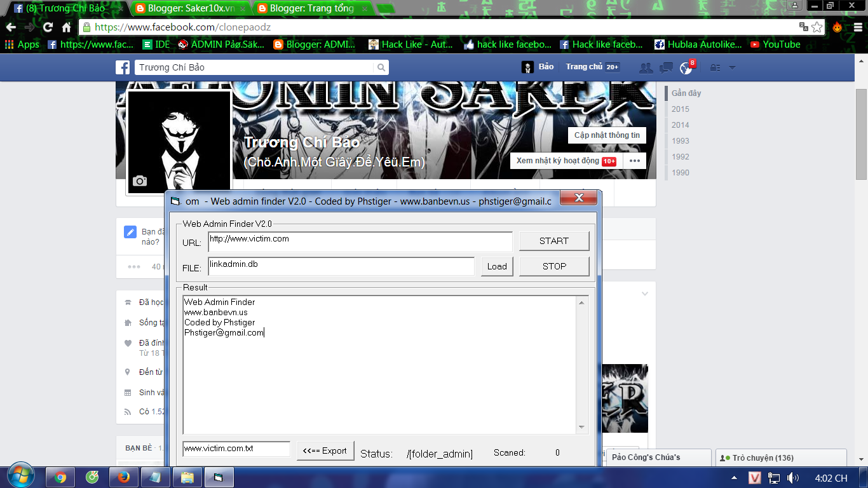Click Cập nhật thông tin button
The width and height of the screenshot is (868, 488).
point(607,135)
